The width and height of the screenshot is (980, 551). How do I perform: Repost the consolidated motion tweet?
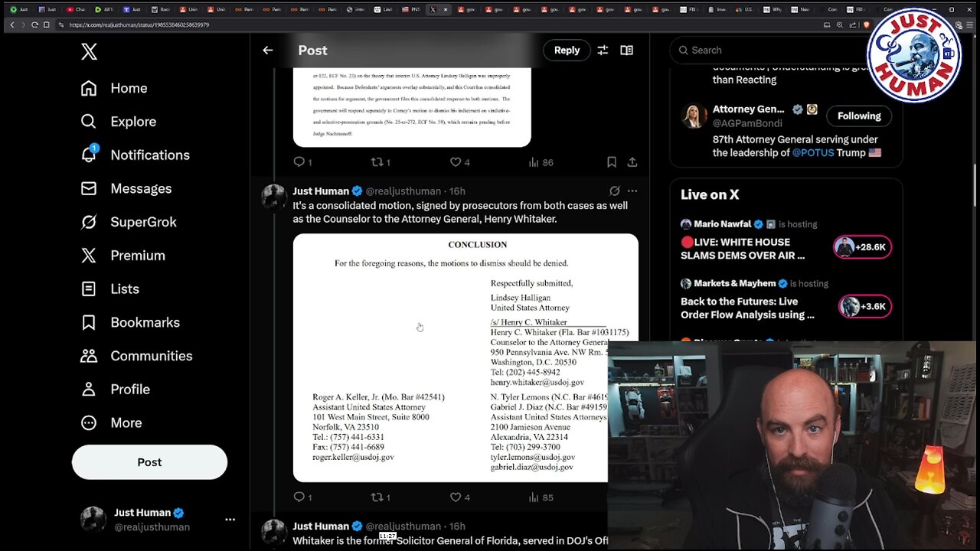tap(377, 497)
